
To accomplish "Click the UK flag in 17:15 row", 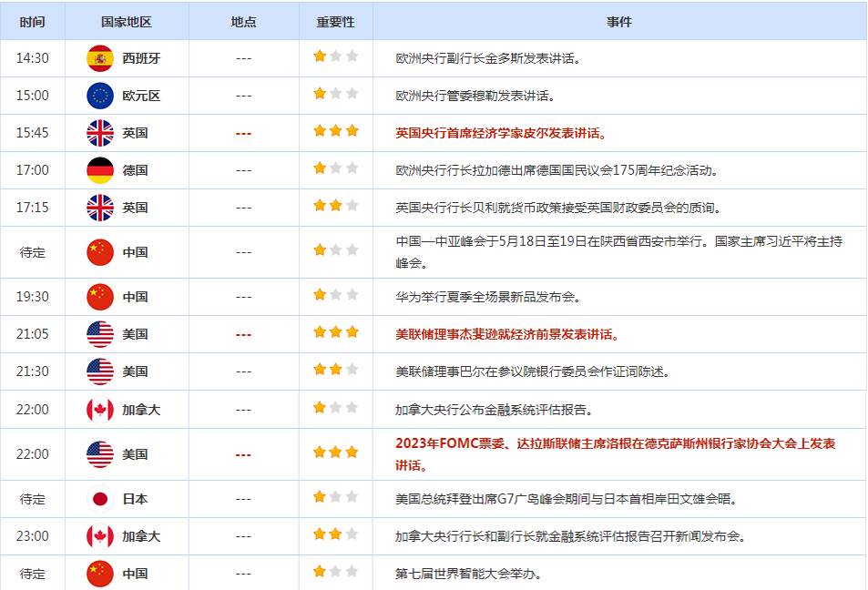I will click(x=100, y=208).
